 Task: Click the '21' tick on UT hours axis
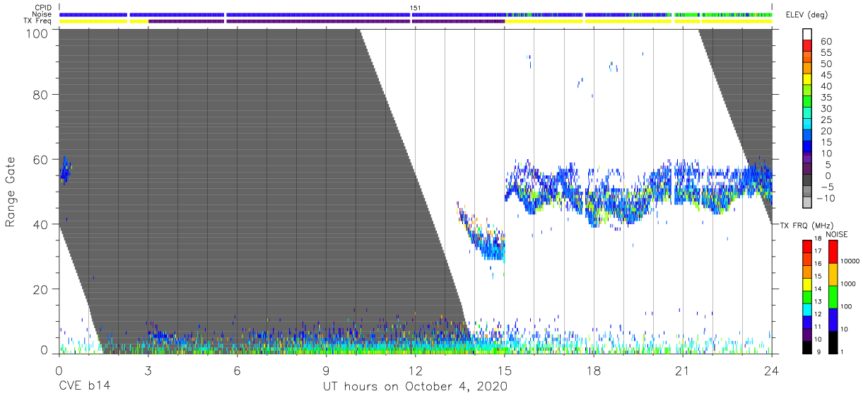[x=682, y=371]
